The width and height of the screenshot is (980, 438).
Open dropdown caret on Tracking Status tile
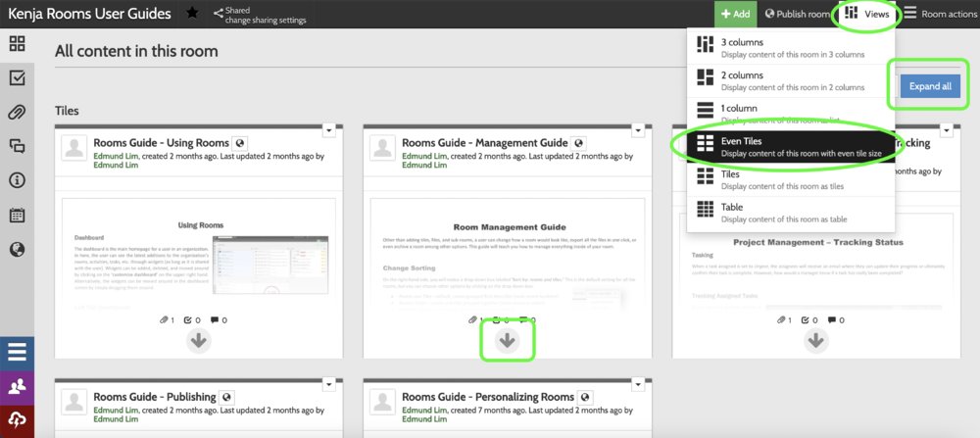click(947, 130)
